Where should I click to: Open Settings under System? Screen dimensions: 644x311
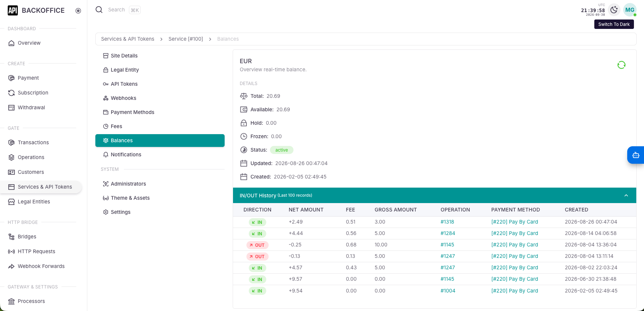(x=160, y=212)
